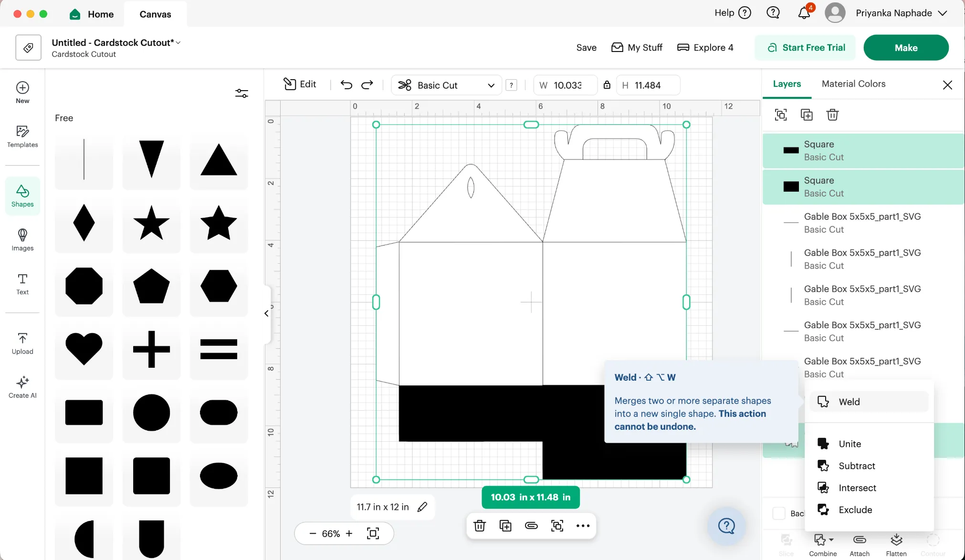Redo the last action
This screenshot has height=560, width=965.
click(367, 85)
